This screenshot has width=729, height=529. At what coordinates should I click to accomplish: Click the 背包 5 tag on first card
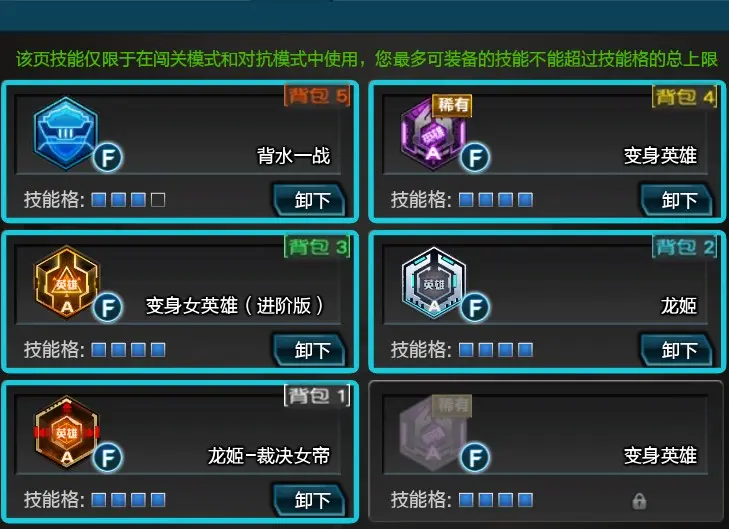tap(317, 96)
